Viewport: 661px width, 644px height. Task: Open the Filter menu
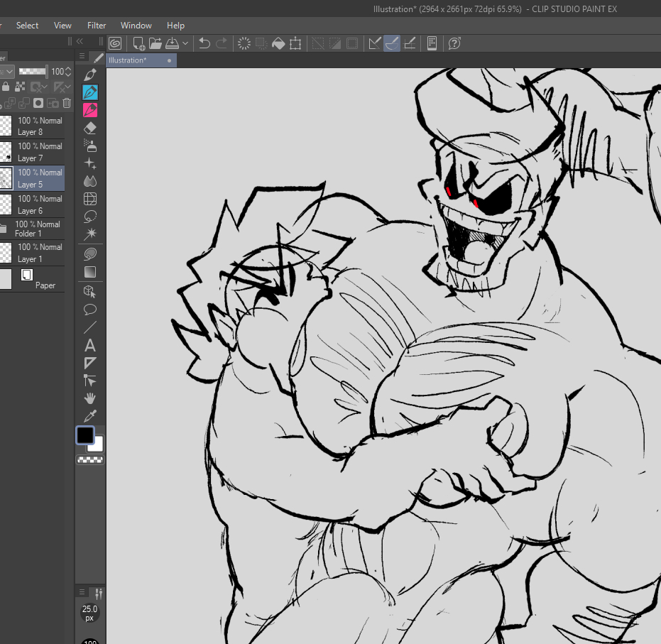coord(97,26)
